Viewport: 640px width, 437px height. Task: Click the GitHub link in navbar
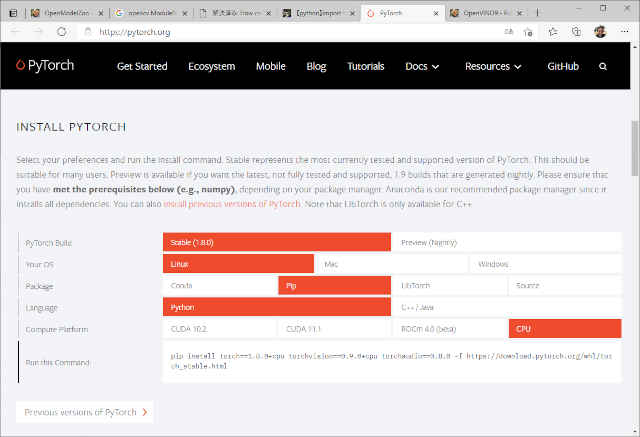click(x=561, y=67)
